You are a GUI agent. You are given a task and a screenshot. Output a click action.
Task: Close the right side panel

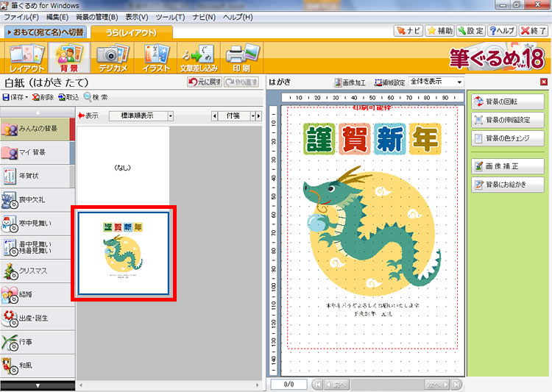tap(544, 82)
